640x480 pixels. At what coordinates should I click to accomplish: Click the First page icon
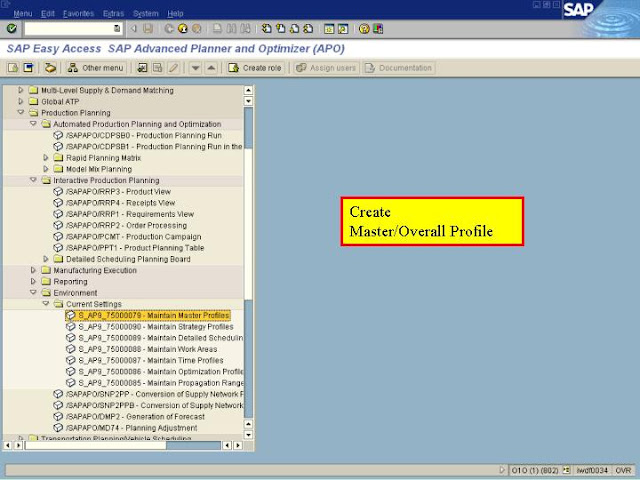(266, 29)
